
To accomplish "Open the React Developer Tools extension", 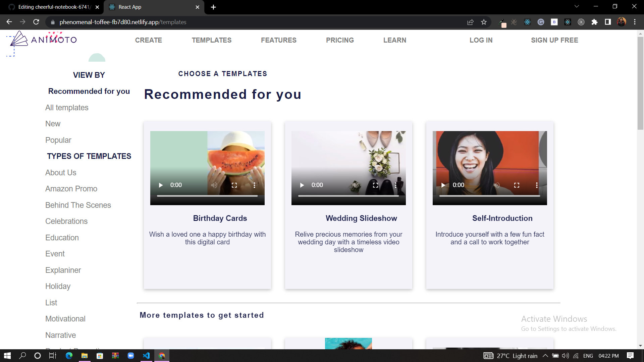I will pyautogui.click(x=527, y=22).
